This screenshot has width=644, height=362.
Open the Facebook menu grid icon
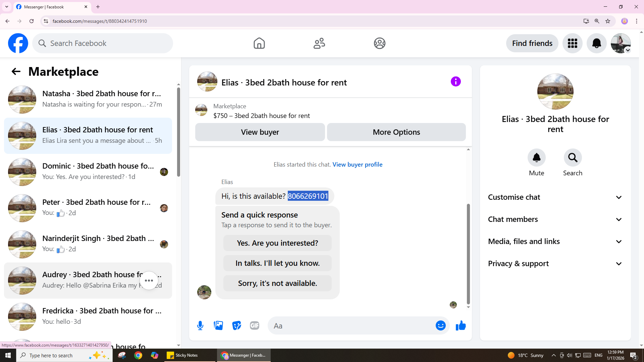pyautogui.click(x=572, y=43)
